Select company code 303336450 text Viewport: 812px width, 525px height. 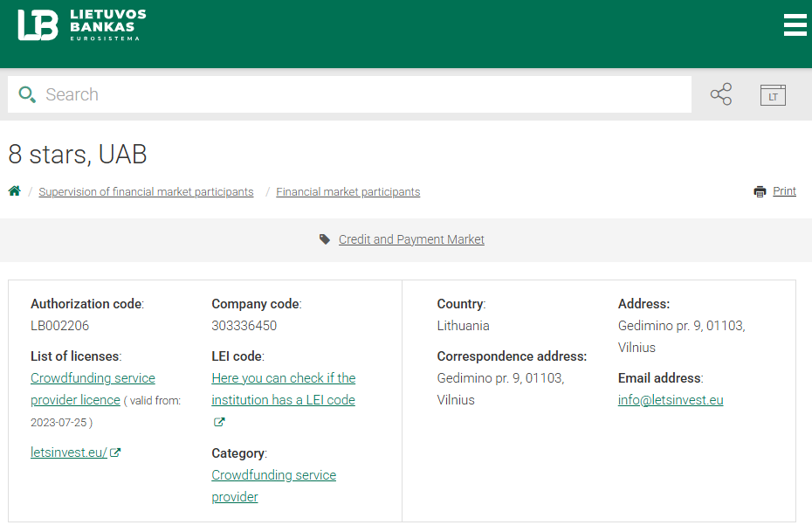[x=244, y=326]
